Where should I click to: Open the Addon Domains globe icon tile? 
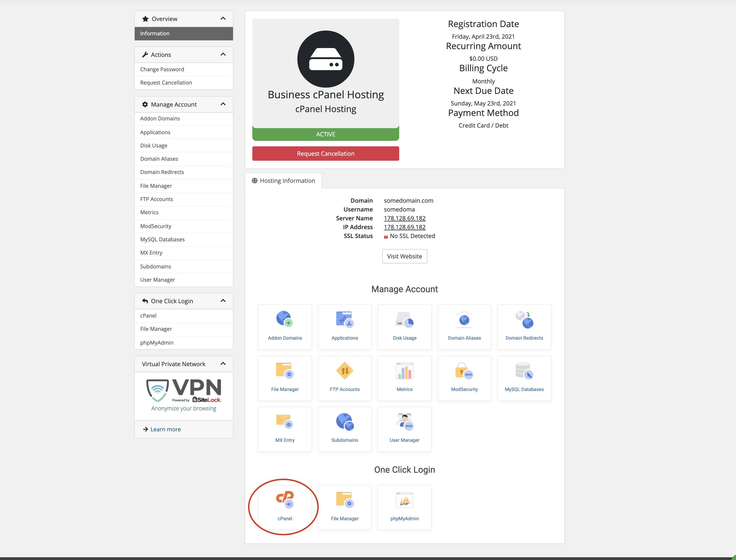[x=284, y=319]
